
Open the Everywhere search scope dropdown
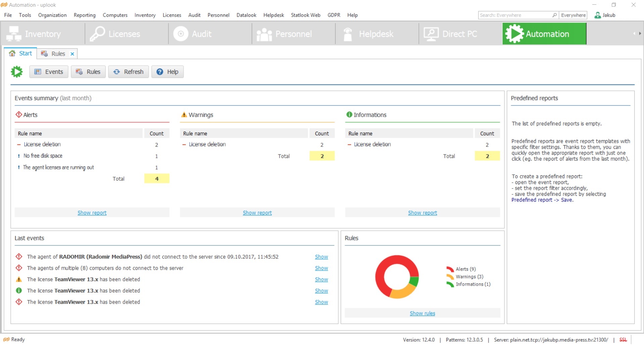click(x=573, y=15)
